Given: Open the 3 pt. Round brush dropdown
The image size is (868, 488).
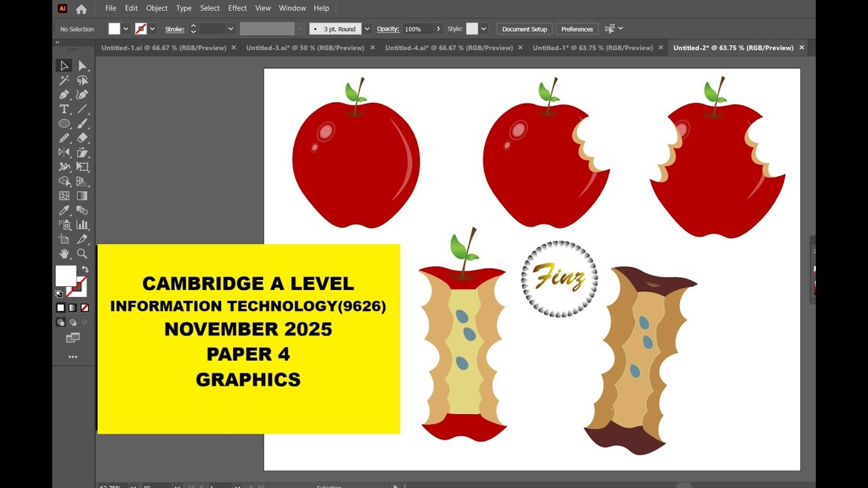Looking at the screenshot, I should point(368,29).
